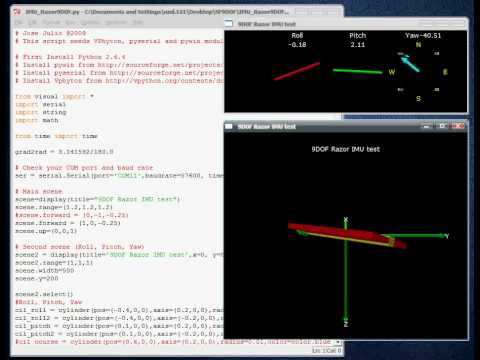480x360 pixels.
Task: Click the green pitch indicator line
Action: click(358, 71)
